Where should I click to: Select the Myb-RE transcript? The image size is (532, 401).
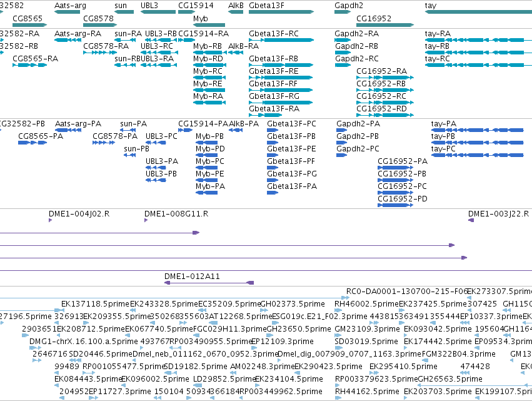209,90
